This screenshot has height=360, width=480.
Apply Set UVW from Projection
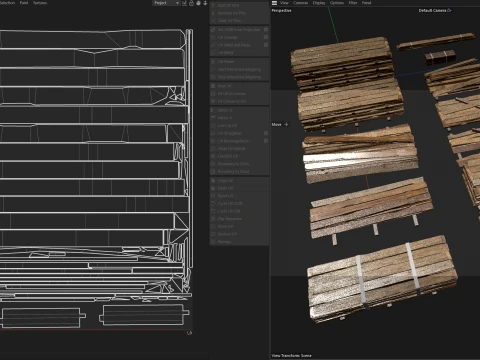tap(237, 29)
